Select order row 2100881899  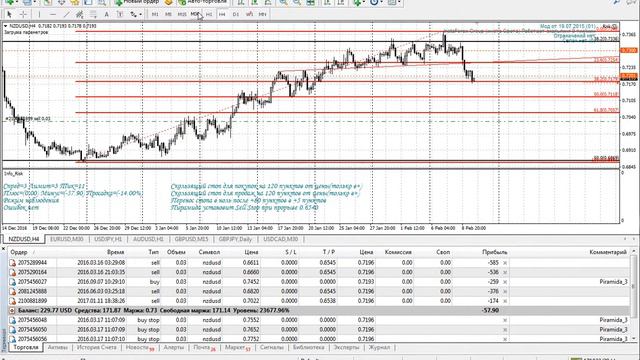pos(318,301)
